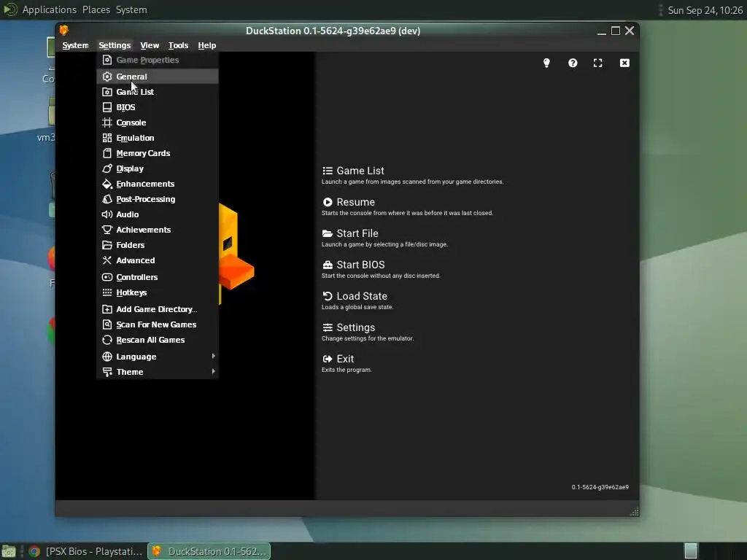Select Start BIOS on main screen

tap(381, 269)
